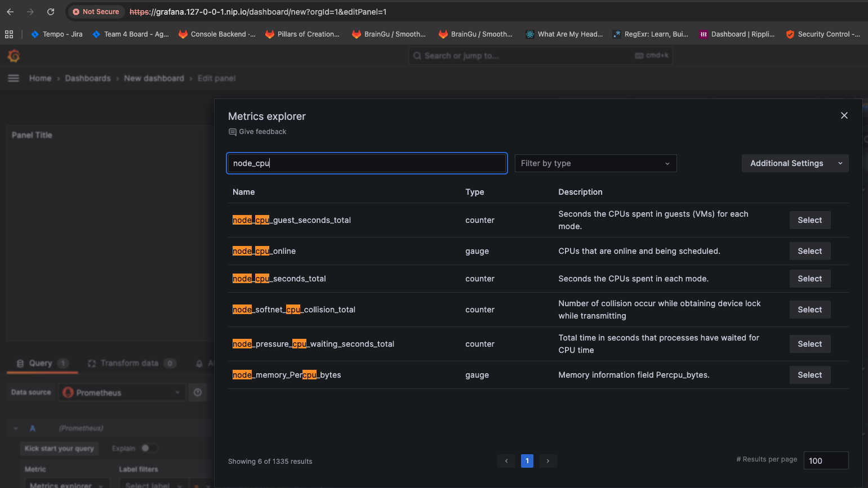This screenshot has height=488, width=868.
Task: Click the data source help icon button
Action: (198, 392)
